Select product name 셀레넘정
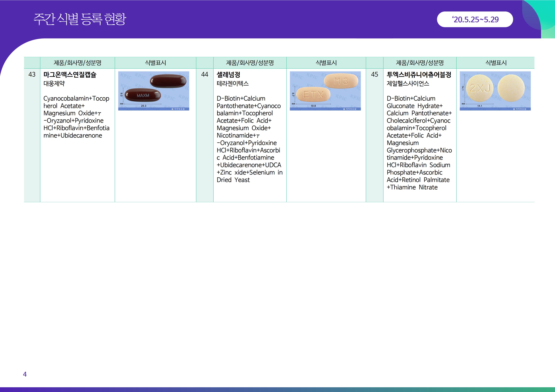This screenshot has height=392, width=555. (x=228, y=75)
